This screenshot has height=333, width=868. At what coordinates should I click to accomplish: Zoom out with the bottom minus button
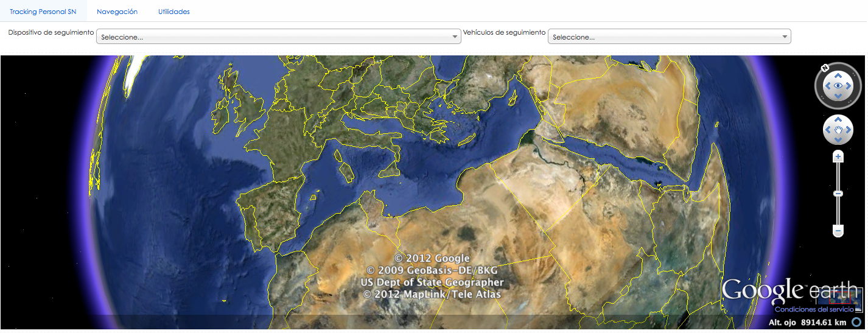coord(838,231)
